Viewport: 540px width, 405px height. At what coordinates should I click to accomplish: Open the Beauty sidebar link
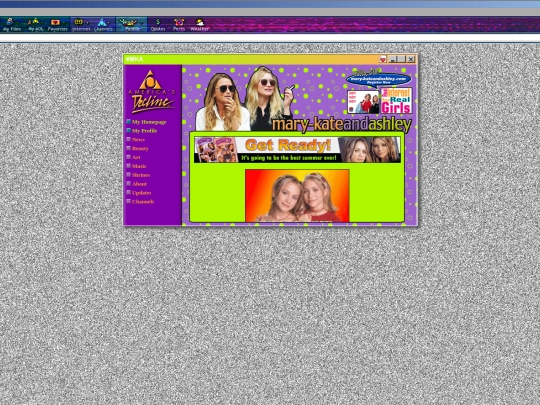[x=140, y=148]
